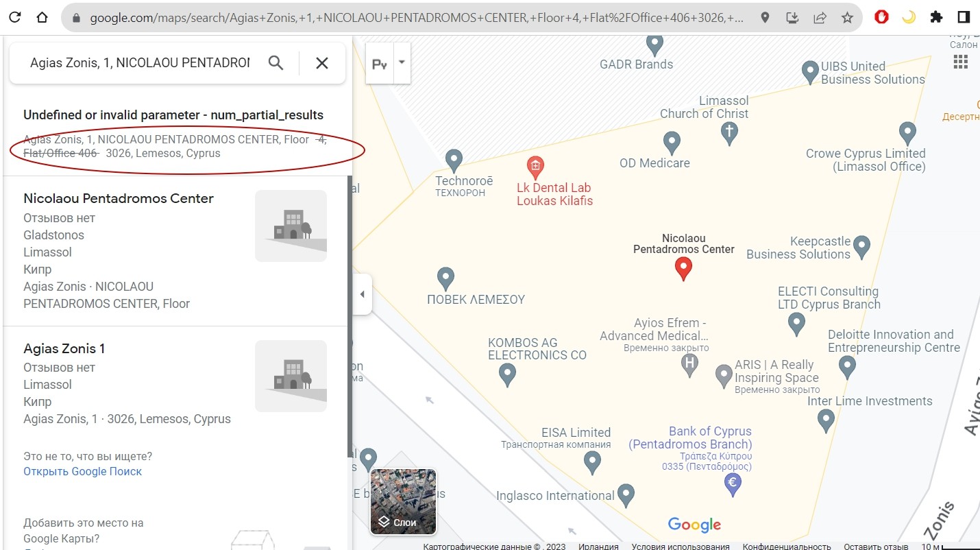The width and height of the screenshot is (980, 550).
Task: Click the red Nicolaou Pentadromos Center pin
Action: pyautogui.click(x=683, y=268)
